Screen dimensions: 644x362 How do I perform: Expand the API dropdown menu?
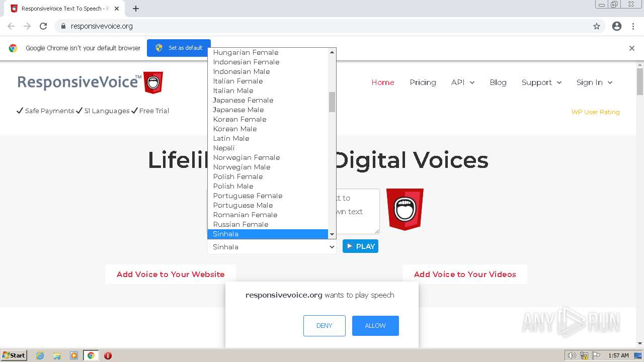tap(463, 82)
